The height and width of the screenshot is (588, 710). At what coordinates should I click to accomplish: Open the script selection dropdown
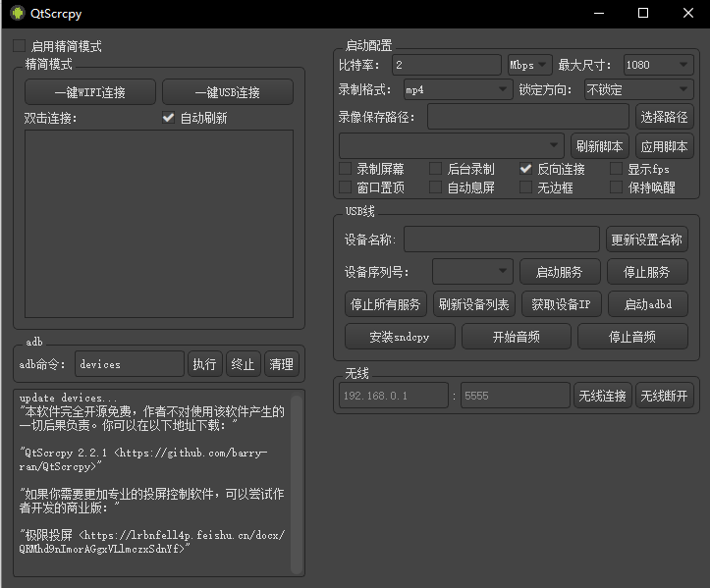click(x=452, y=145)
